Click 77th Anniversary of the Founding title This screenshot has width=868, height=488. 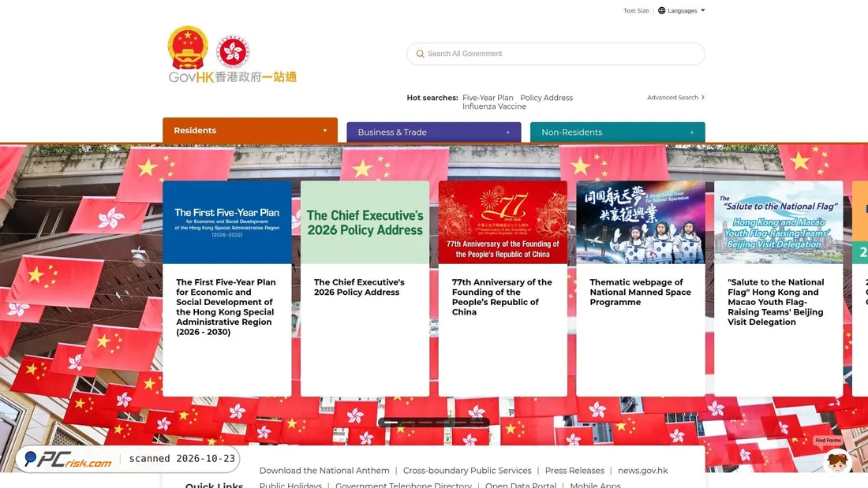coord(502,297)
